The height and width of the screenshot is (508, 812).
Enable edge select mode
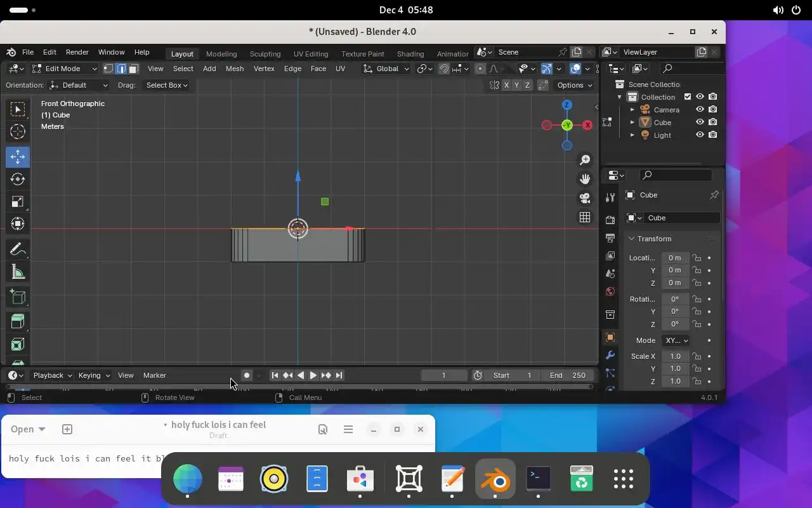[x=121, y=69]
